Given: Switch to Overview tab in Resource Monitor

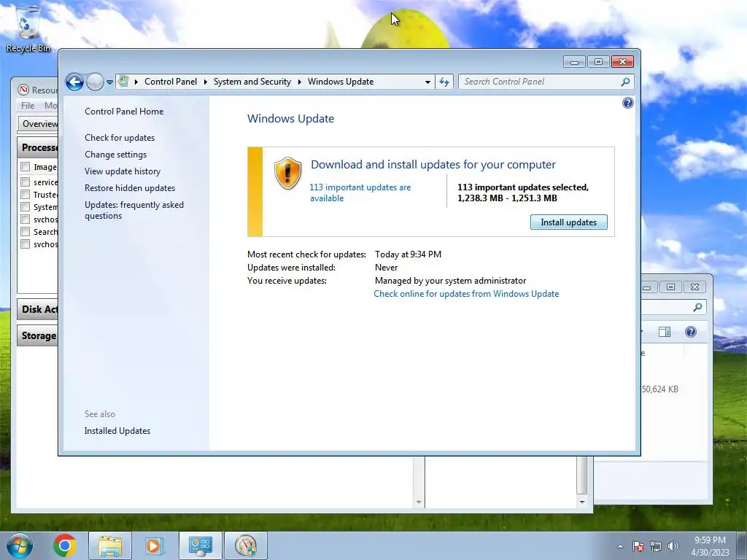Looking at the screenshot, I should [x=39, y=124].
